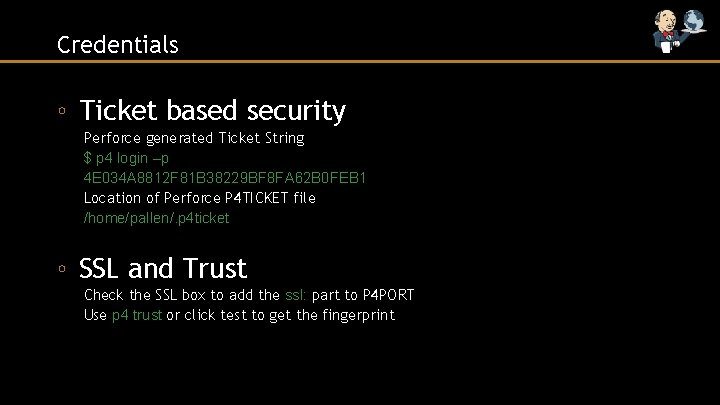Click the bullet beside Ticket based security
The image size is (720, 405).
62,111
